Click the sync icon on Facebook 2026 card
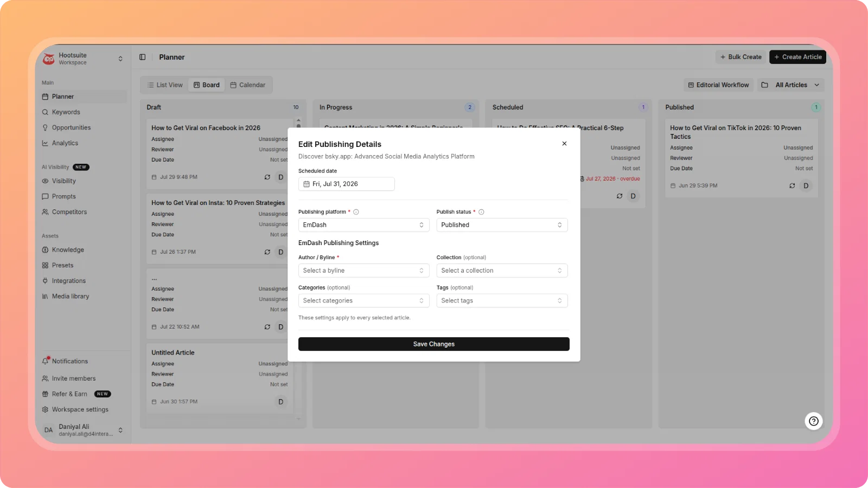868x488 pixels. pos(267,177)
